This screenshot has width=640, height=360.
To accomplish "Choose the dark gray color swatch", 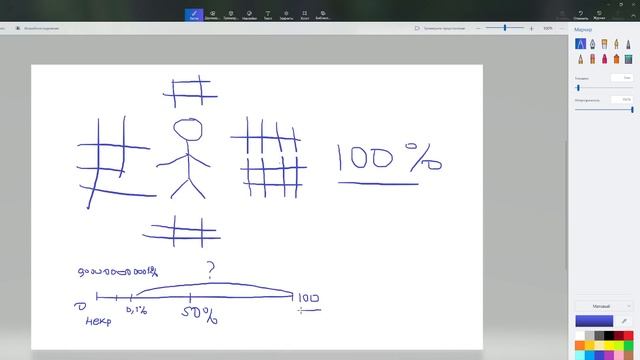I will (599, 336).
